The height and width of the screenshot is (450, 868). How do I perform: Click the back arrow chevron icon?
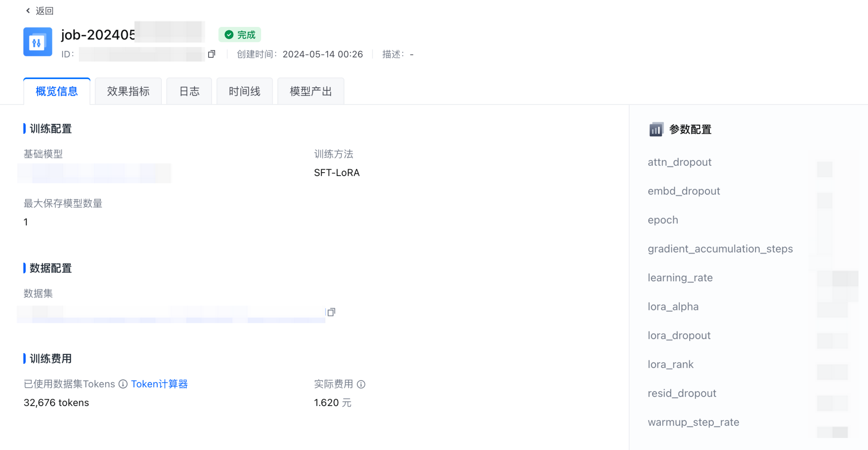[x=28, y=11]
